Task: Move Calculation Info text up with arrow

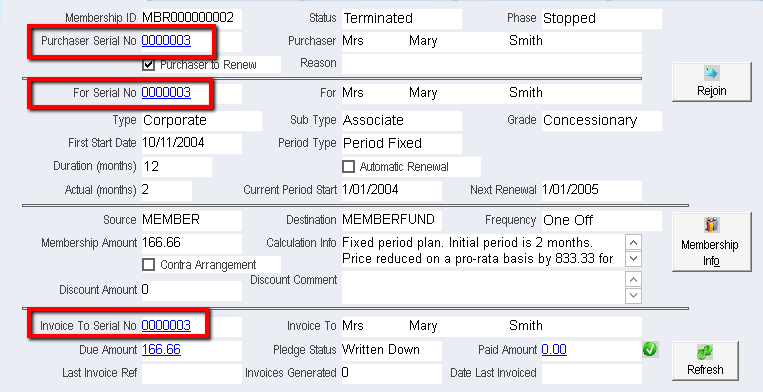Action: (x=633, y=242)
